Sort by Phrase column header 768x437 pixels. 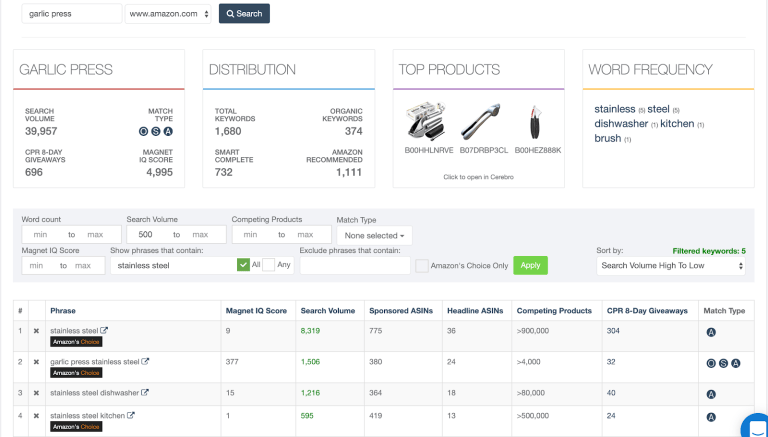coord(63,311)
